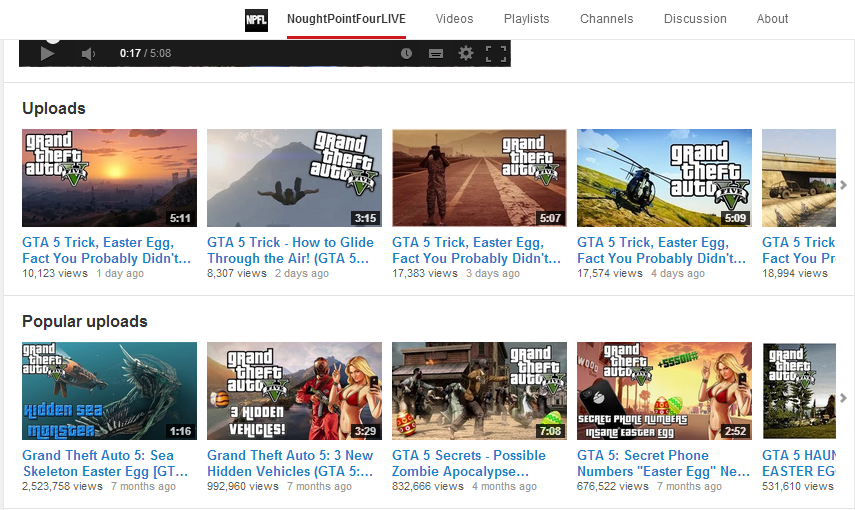Open the title link with 17,383 views

(x=477, y=250)
